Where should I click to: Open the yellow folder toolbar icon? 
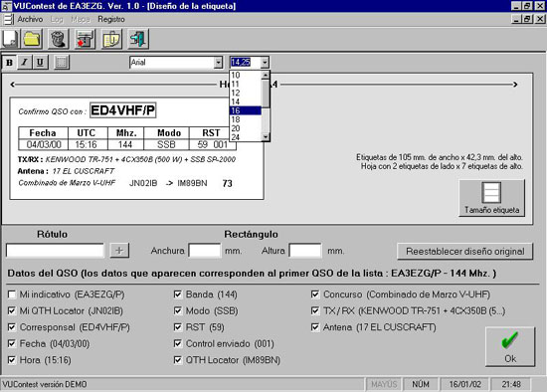point(32,39)
